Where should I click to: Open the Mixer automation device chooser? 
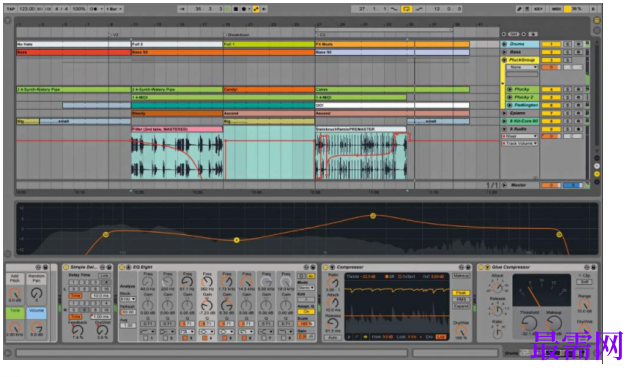tap(520, 136)
